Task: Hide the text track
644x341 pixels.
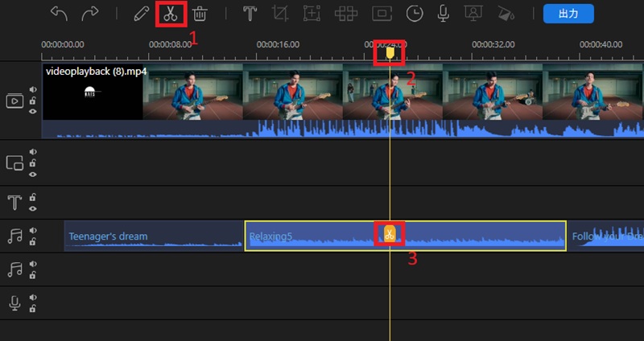Action: (33, 208)
